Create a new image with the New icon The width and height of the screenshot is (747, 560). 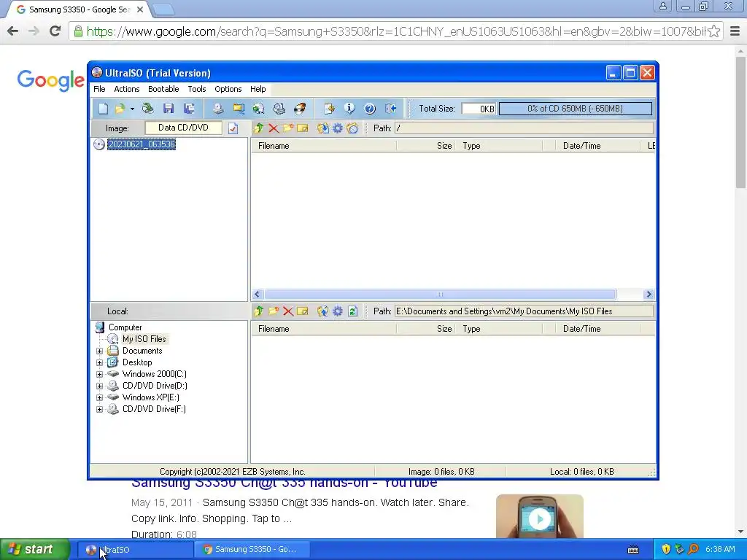pyautogui.click(x=104, y=109)
